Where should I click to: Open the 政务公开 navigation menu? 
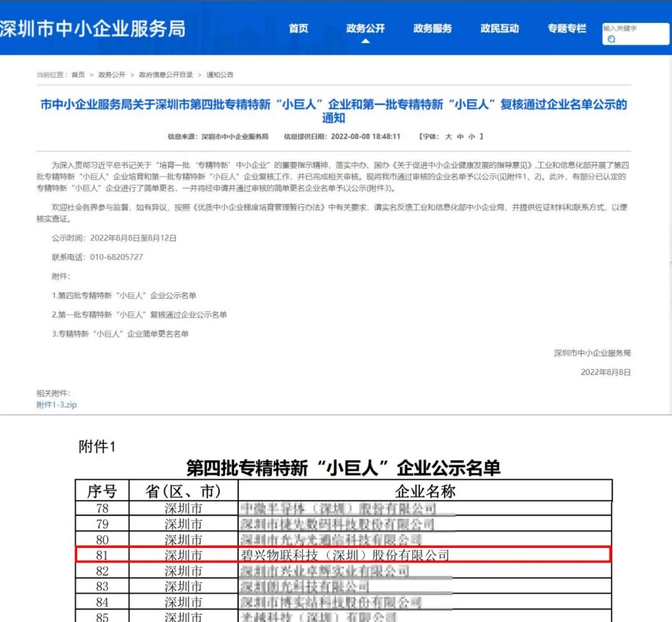point(365,28)
